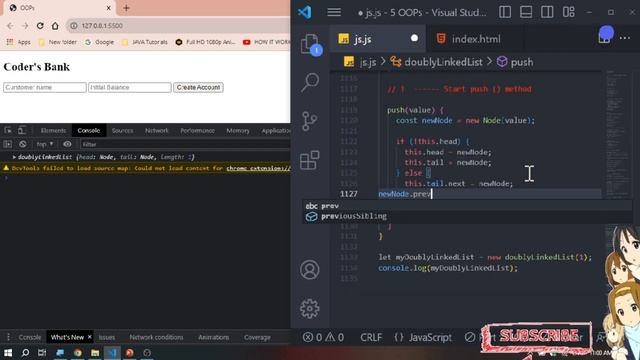Open the Source Control view
Viewport: 640px width, 360px height.
pos(310,121)
